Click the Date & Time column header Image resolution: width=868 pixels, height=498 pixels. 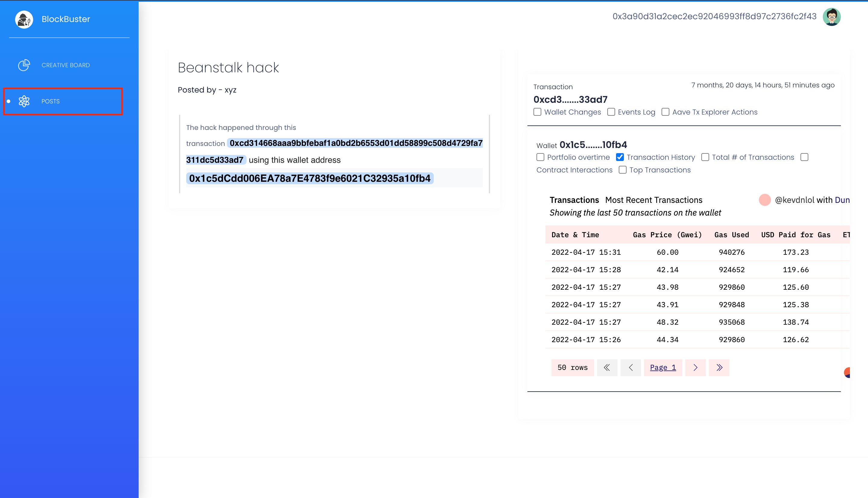click(x=575, y=235)
